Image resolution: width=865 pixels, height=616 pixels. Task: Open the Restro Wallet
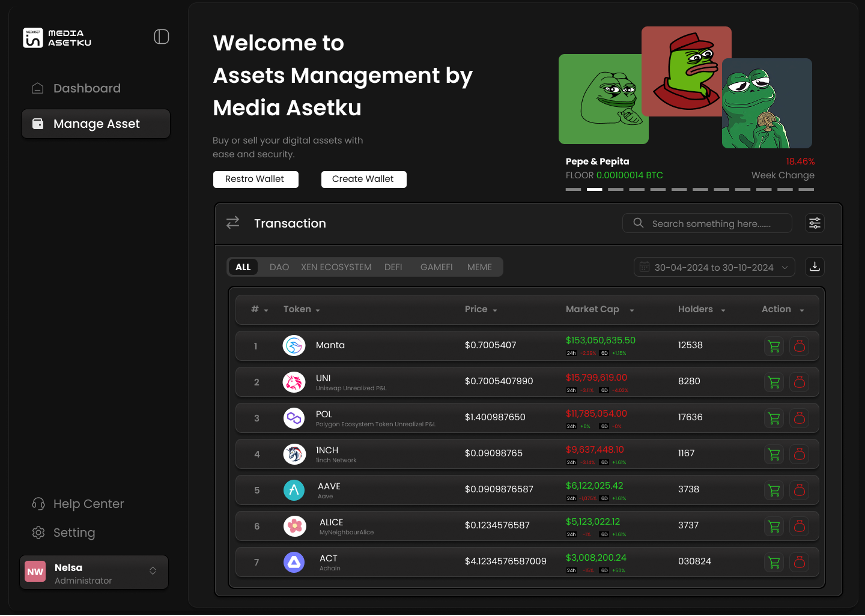[255, 179]
